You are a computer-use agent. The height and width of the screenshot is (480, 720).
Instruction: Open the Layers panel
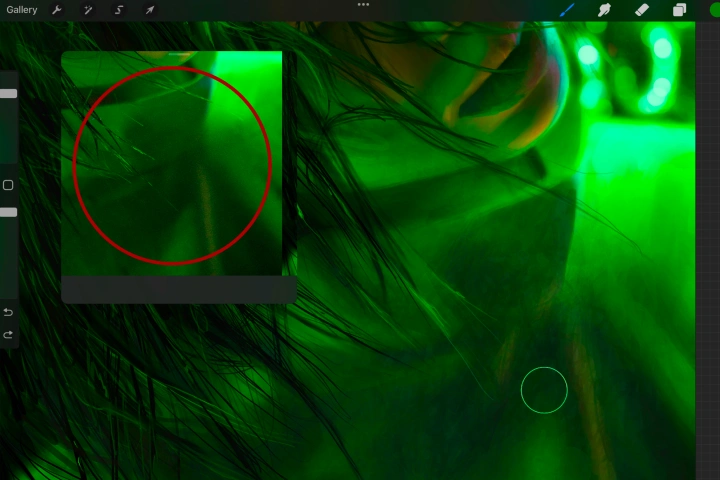680,10
